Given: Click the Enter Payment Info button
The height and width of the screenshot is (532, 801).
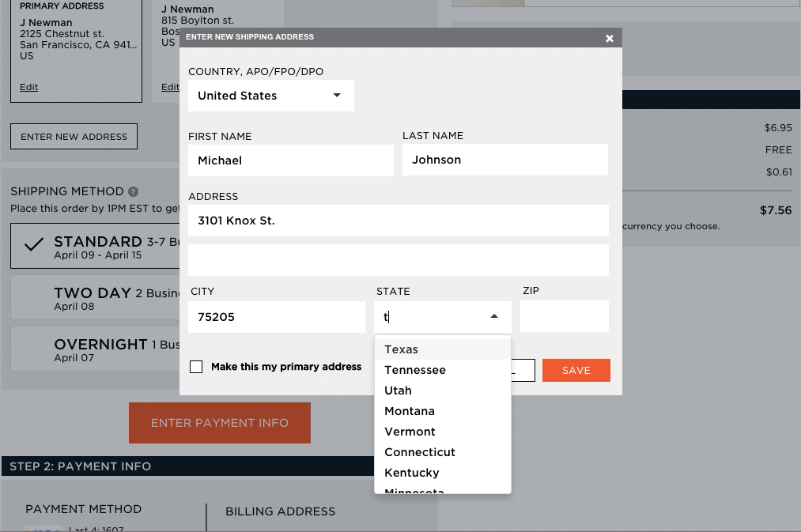Looking at the screenshot, I should (x=220, y=423).
